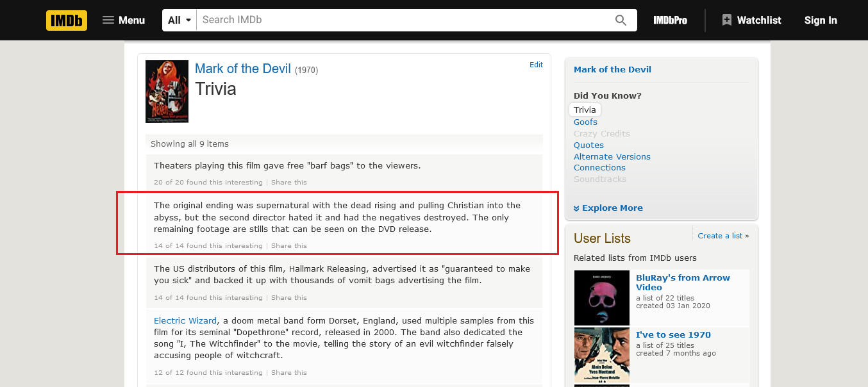Image resolution: width=868 pixels, height=387 pixels.
Task: Click the magnifying glass search icon
Action: (621, 20)
